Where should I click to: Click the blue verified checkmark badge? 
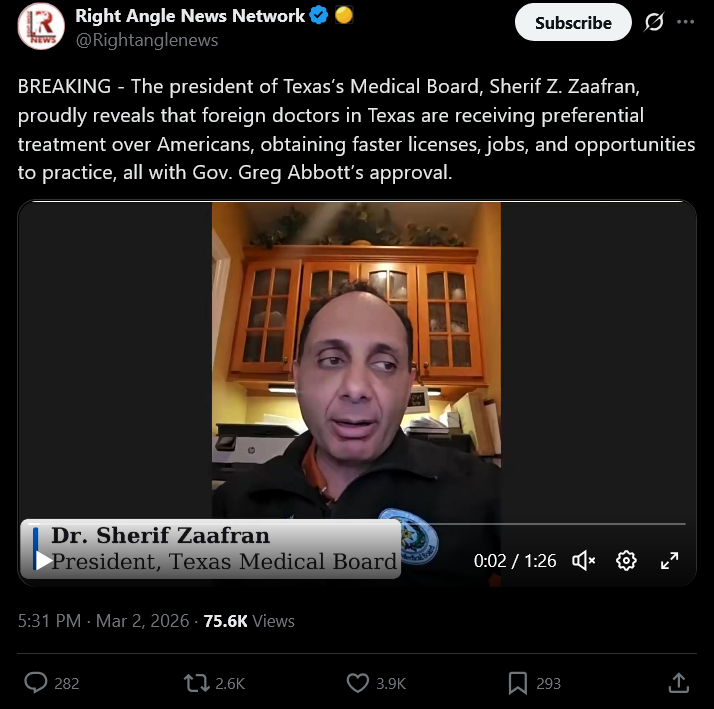(x=319, y=15)
